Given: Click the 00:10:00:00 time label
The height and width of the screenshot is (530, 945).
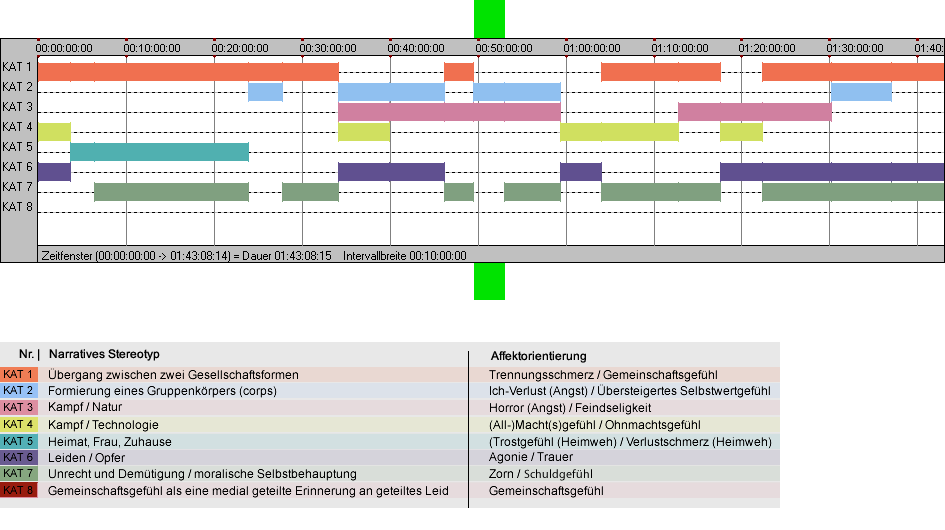Looking at the screenshot, I should click(152, 48).
